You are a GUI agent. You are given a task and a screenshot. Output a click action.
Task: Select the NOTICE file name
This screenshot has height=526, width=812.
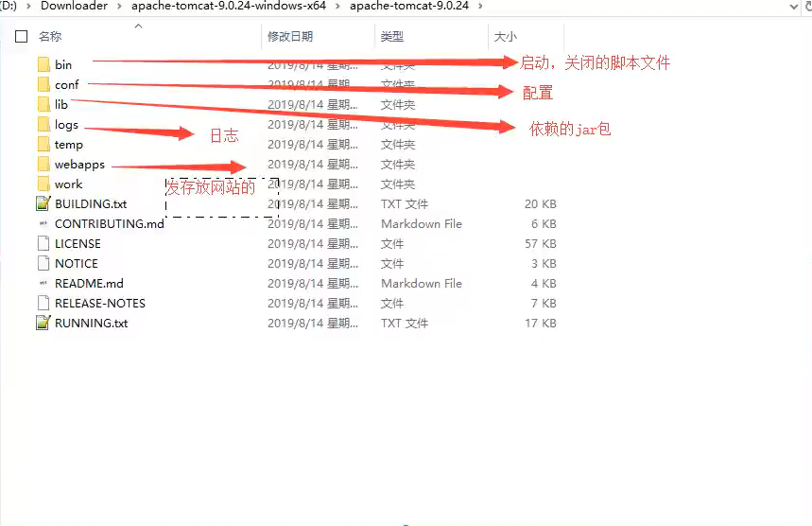77,263
